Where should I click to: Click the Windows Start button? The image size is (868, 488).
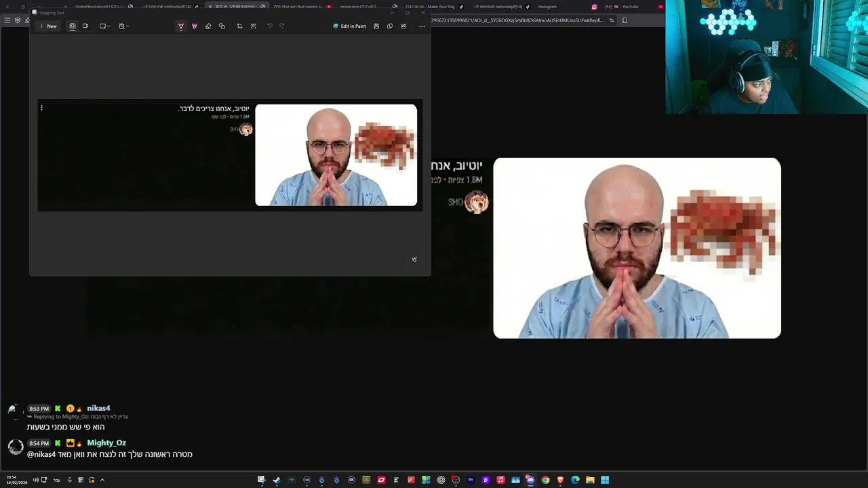click(605, 480)
